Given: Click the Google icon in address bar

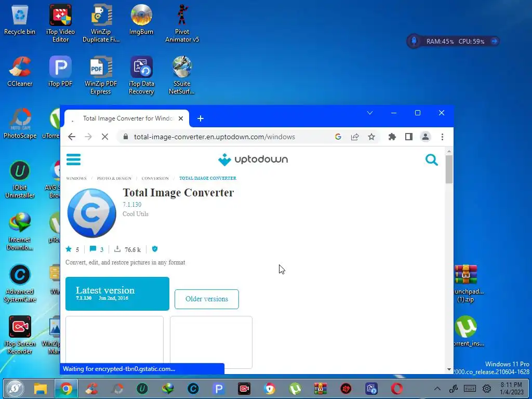Looking at the screenshot, I should click(x=338, y=137).
